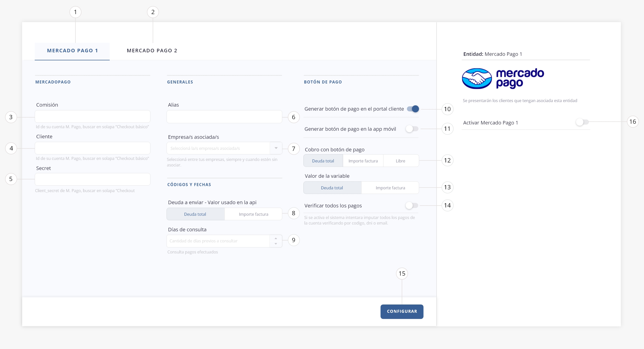Click the increment arrow in Días de consulta

(x=276, y=238)
